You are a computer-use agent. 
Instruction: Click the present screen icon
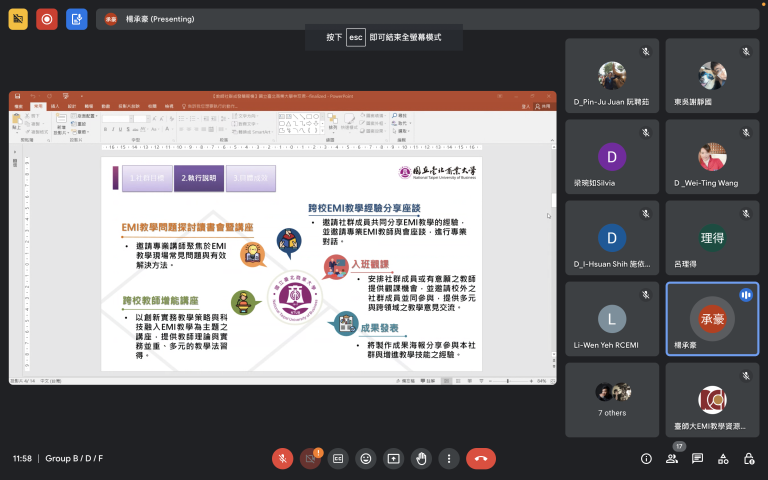coord(393,458)
